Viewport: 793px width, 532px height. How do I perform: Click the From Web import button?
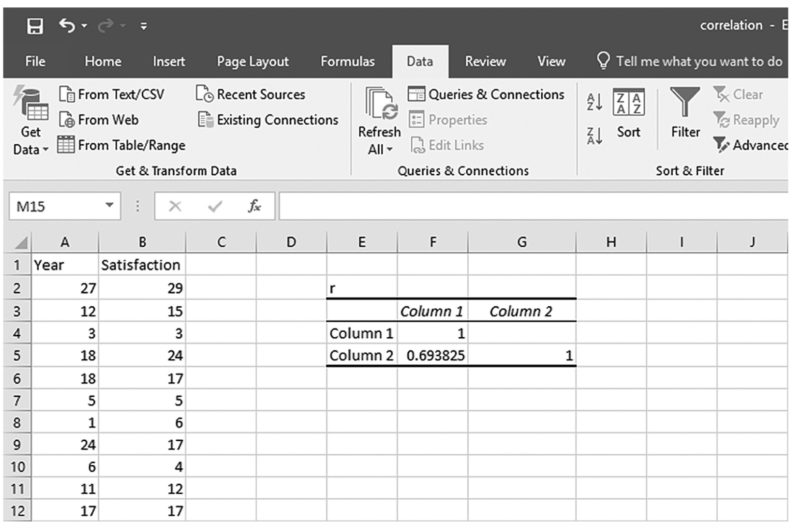(x=99, y=120)
